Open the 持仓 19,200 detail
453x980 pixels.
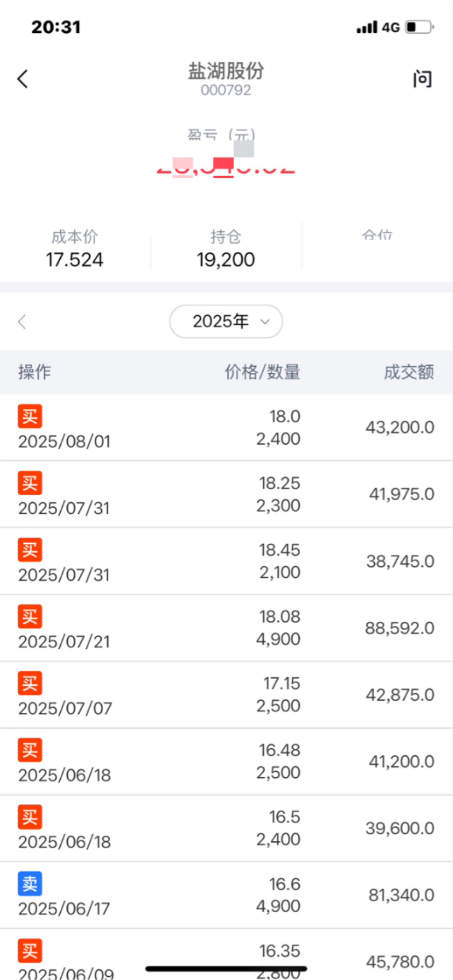point(226,249)
